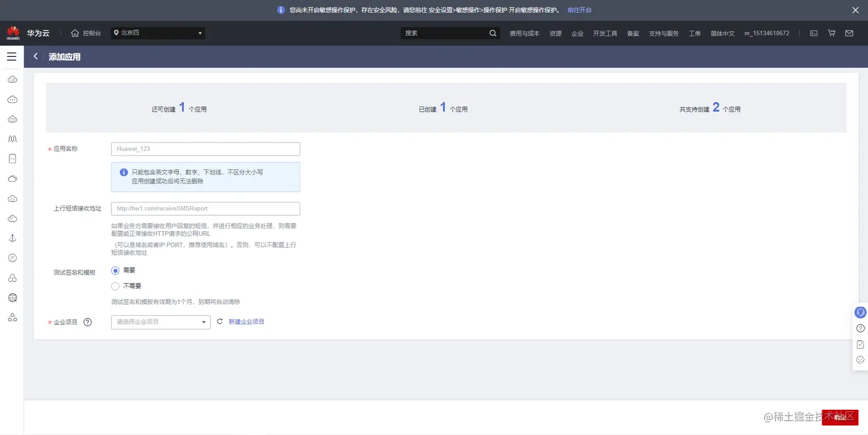Refresh the enterprise project list
The image size is (868, 435).
[x=219, y=322]
